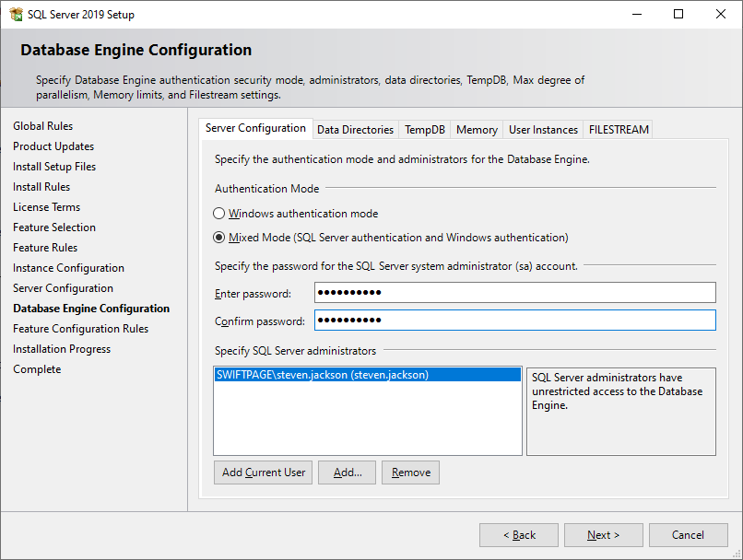Minimize the SQL Server Setup window
Viewport: 743px width, 560px height.
click(x=636, y=14)
